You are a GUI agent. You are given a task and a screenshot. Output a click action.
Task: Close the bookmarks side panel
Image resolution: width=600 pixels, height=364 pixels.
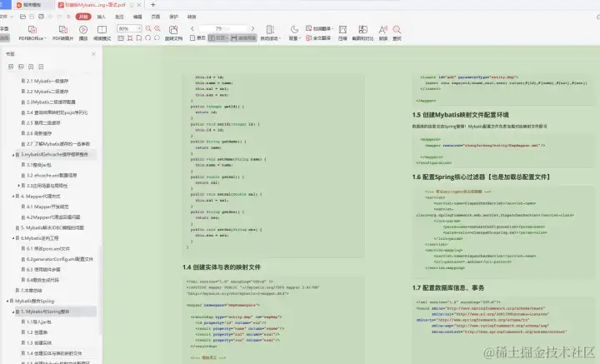[x=93, y=54]
